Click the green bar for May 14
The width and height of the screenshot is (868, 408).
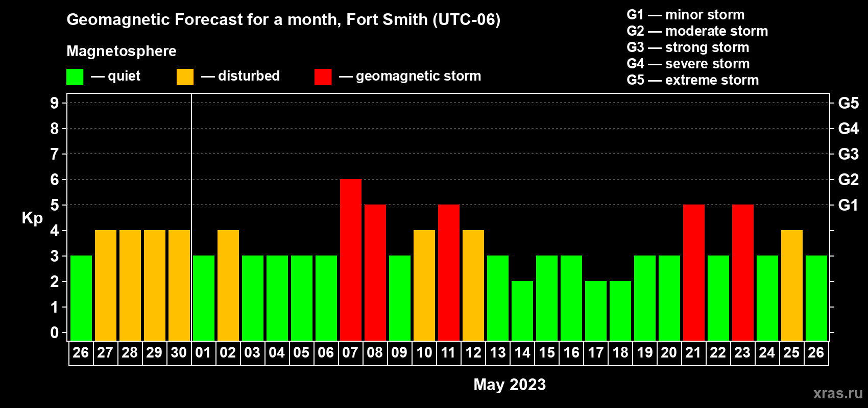(x=522, y=311)
